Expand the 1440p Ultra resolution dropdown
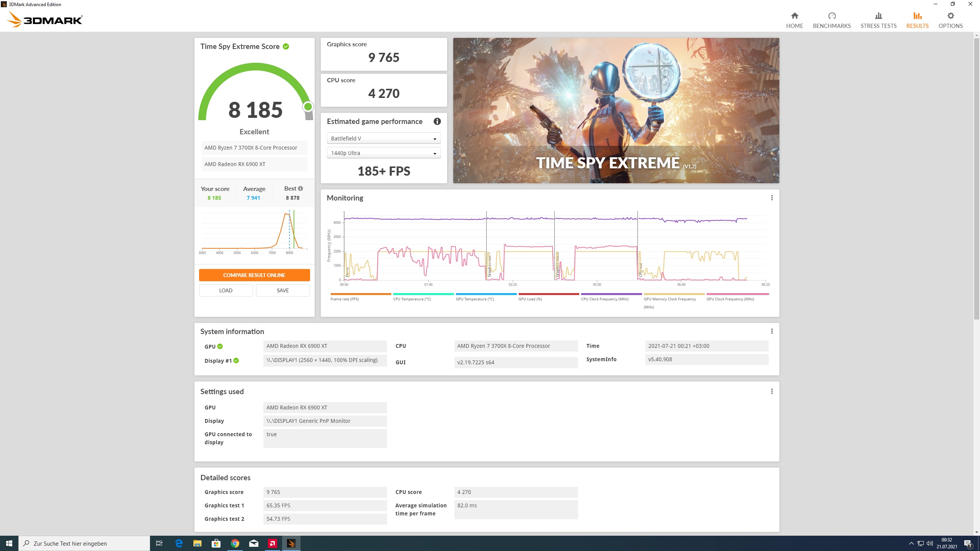 (384, 153)
